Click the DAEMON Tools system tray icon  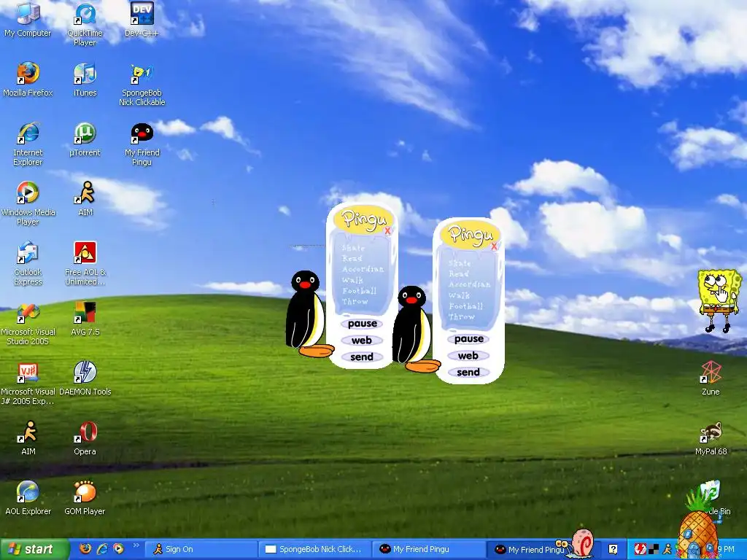click(640, 550)
